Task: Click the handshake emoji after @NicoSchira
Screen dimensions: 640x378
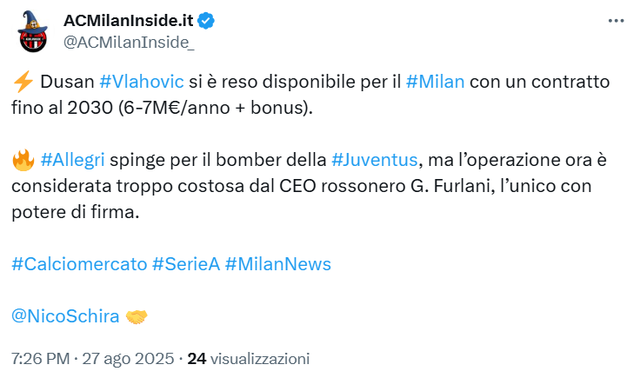Action: click(x=136, y=317)
